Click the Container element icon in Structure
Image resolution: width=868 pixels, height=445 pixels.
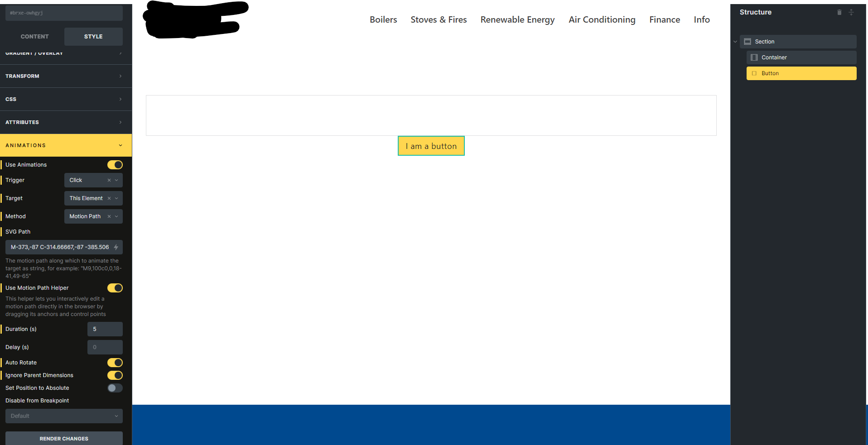pyautogui.click(x=754, y=57)
